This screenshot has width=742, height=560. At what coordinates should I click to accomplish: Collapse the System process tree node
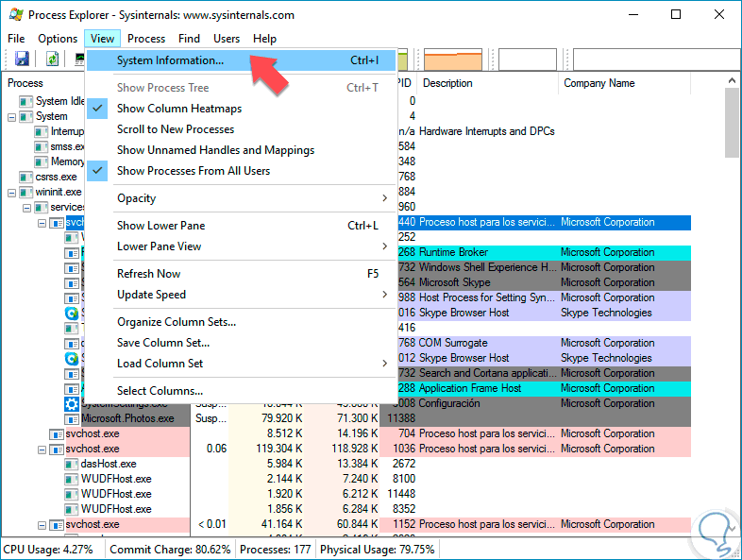coord(12,117)
